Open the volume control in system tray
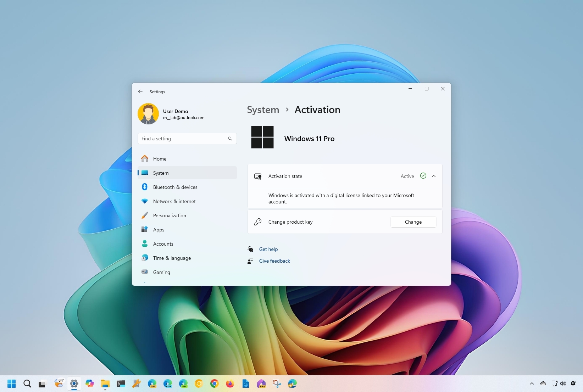Image resolution: width=583 pixels, height=392 pixels. [x=563, y=383]
